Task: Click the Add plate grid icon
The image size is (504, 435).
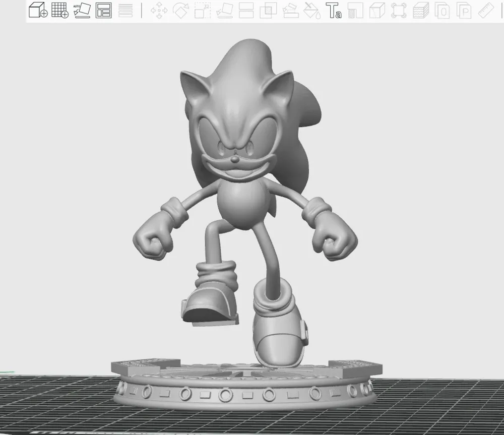Action: [x=60, y=10]
